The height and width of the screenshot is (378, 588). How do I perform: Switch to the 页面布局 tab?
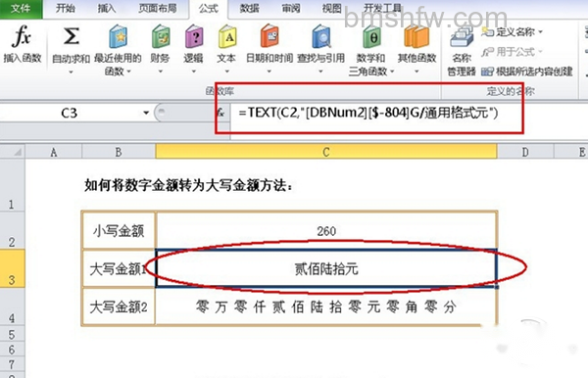pos(158,8)
